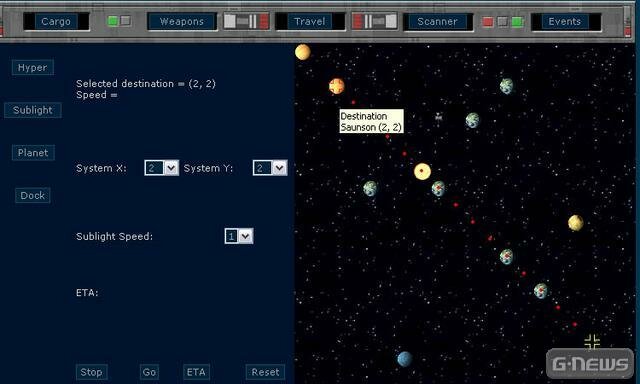Click the Dock button

tap(33, 195)
